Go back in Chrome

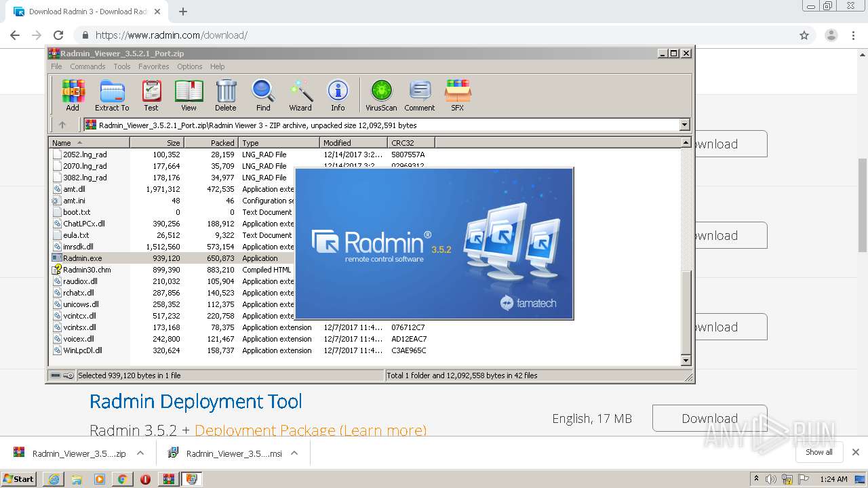[15, 35]
